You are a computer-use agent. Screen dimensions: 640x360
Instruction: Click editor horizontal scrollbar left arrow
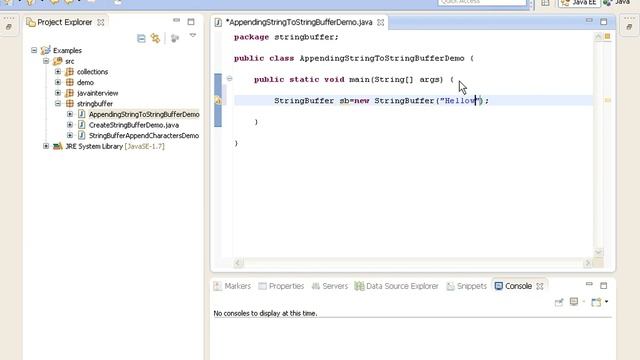click(238, 263)
